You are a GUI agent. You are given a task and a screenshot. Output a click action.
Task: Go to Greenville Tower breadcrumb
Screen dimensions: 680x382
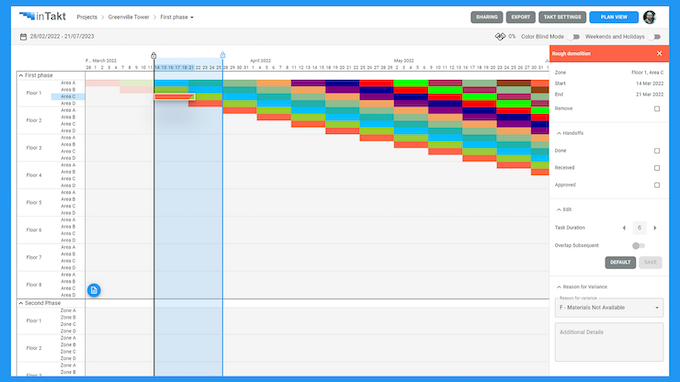click(128, 17)
